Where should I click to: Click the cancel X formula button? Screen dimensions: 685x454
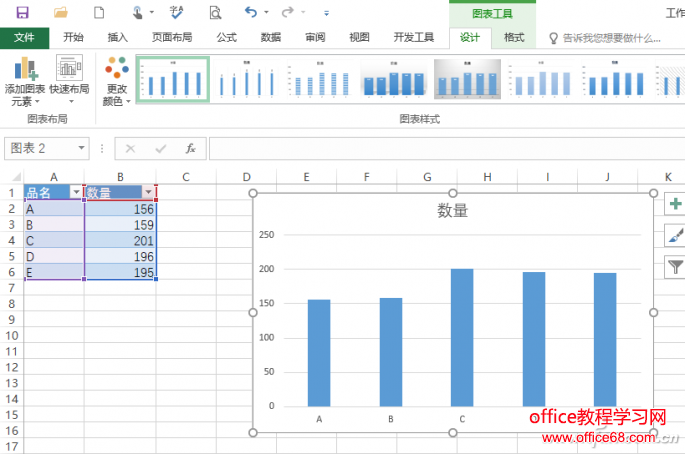click(130, 149)
